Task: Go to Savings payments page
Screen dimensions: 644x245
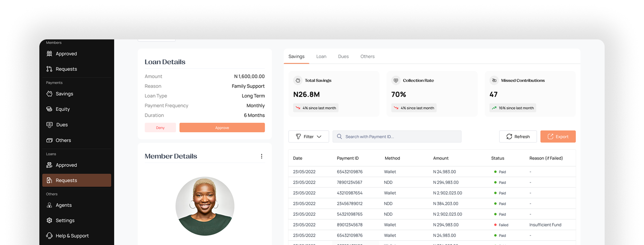Action: click(x=64, y=94)
